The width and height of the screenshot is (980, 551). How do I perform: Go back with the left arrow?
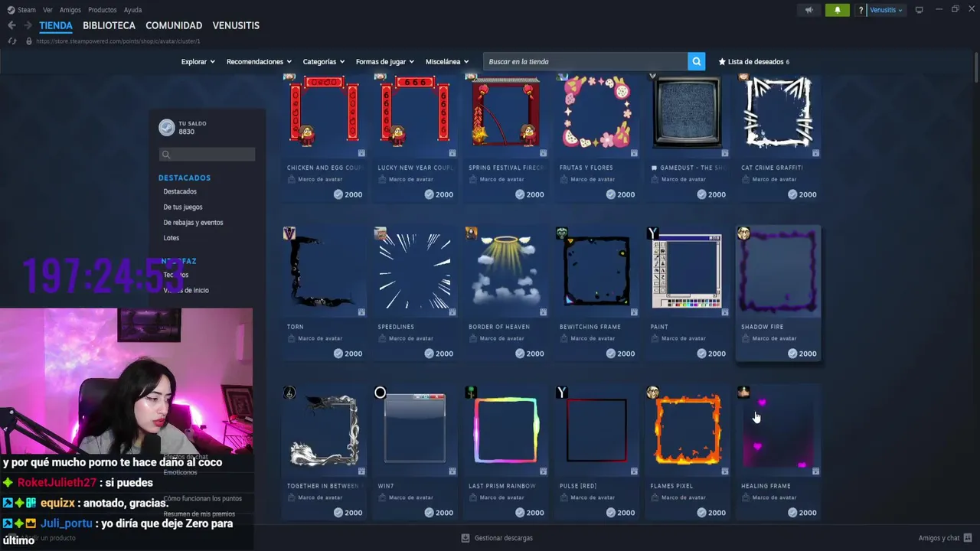pyautogui.click(x=11, y=25)
